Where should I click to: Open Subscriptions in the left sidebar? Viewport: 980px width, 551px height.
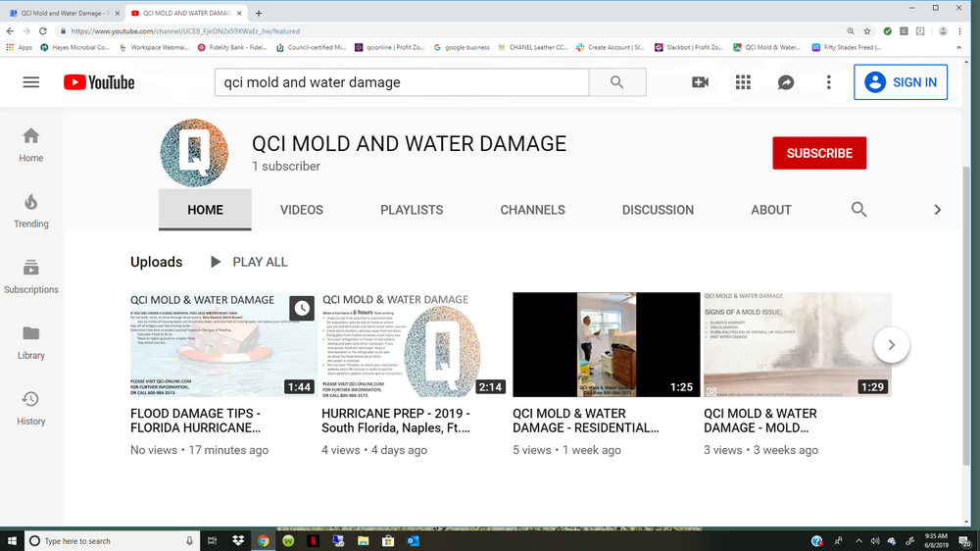point(30,276)
